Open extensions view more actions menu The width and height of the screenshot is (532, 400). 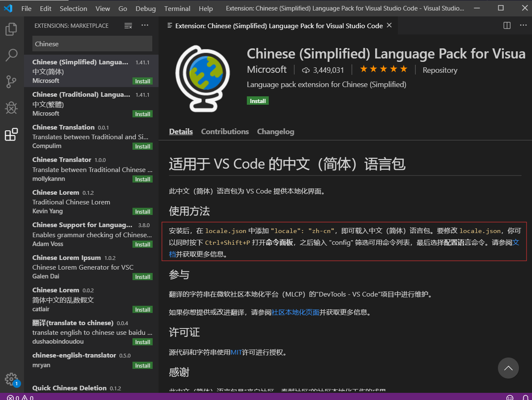[x=145, y=25]
